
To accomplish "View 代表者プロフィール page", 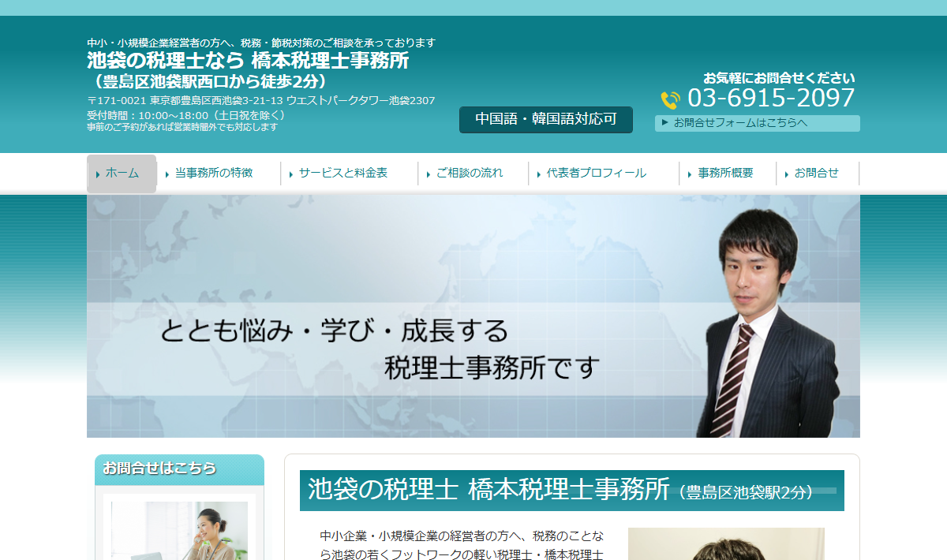I will (x=597, y=174).
